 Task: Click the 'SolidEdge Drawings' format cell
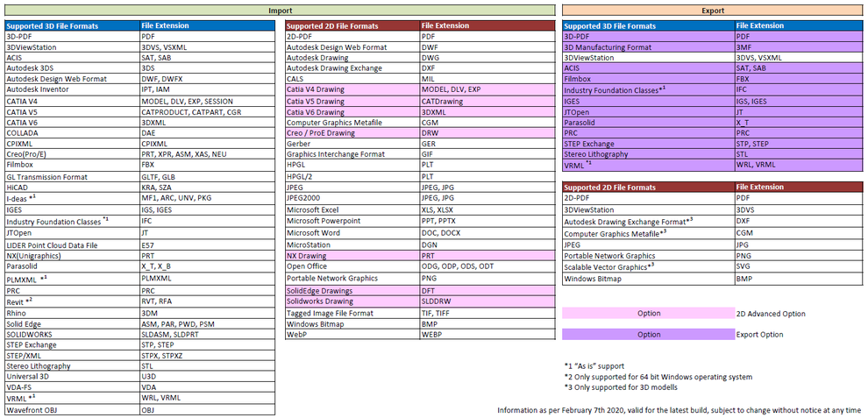[x=352, y=291]
